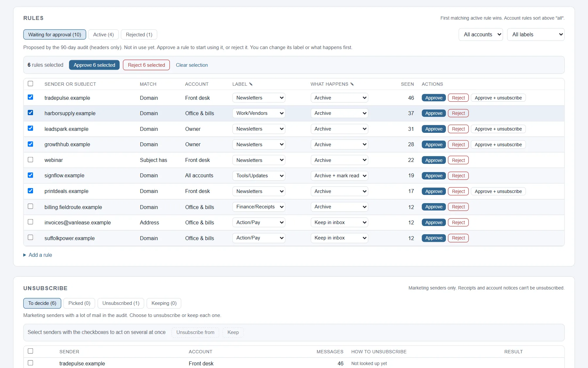Open the All accounts filter dropdown
Image resolution: width=588 pixels, height=368 pixels.
point(481,34)
